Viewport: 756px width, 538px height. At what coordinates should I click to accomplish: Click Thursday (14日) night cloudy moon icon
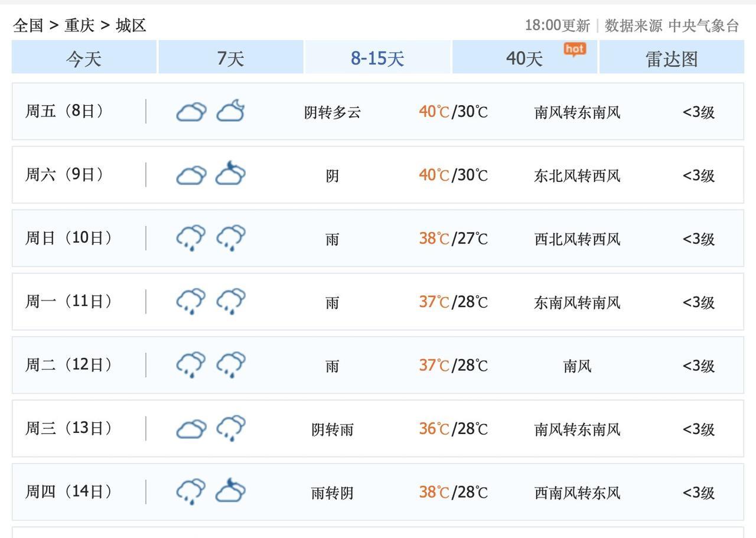click(x=230, y=491)
